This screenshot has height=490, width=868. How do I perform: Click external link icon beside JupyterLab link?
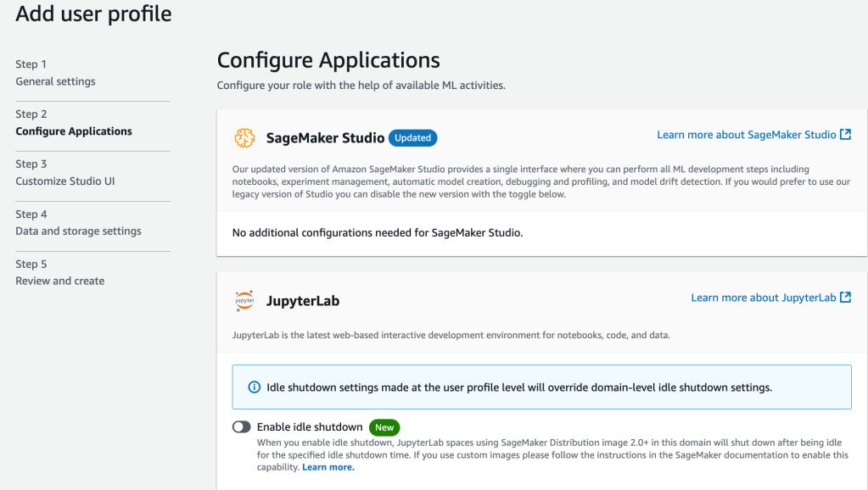(845, 298)
